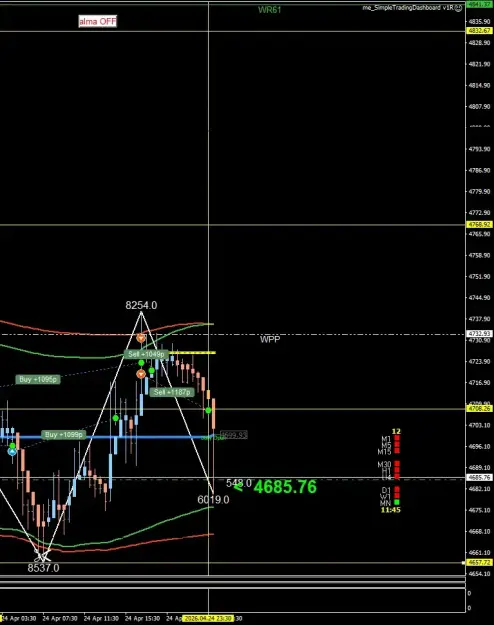494x625 pixels.
Task: Click the D1 trend color square
Action: point(397,489)
